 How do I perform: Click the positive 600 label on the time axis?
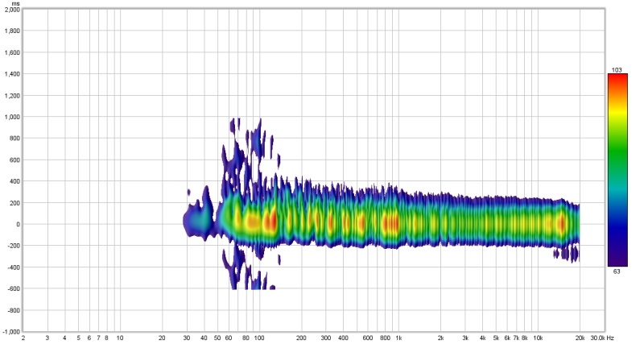[x=14, y=160]
